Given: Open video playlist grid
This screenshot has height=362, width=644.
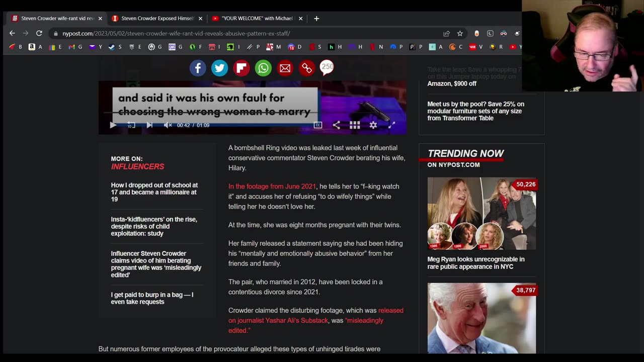Looking at the screenshot, I should coord(355,125).
